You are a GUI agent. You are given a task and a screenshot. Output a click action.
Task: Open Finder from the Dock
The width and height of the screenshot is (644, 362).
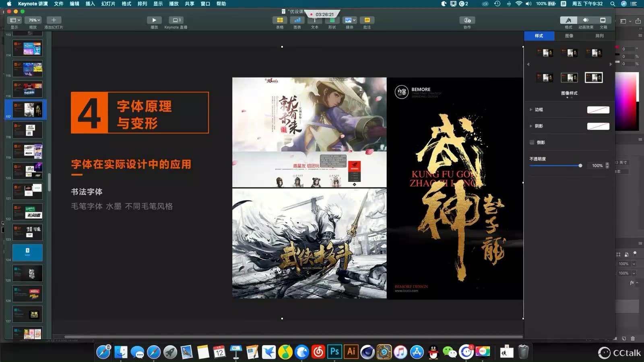click(121, 352)
